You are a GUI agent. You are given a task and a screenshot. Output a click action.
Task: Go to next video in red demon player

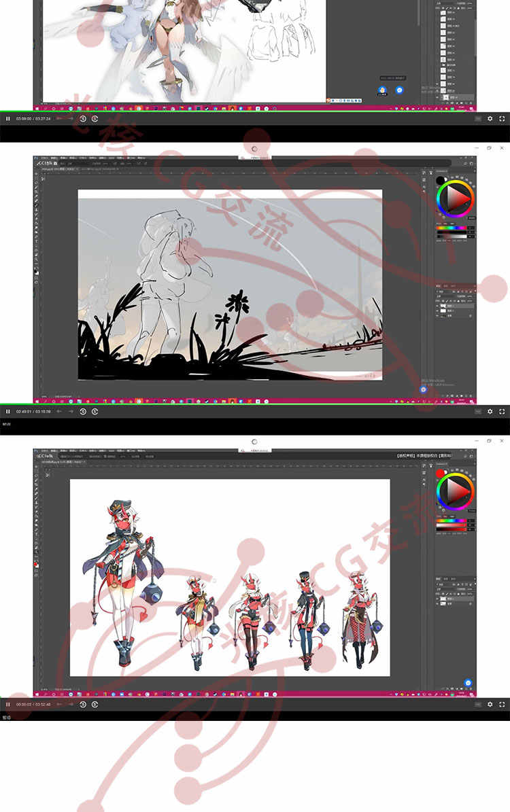tap(71, 705)
